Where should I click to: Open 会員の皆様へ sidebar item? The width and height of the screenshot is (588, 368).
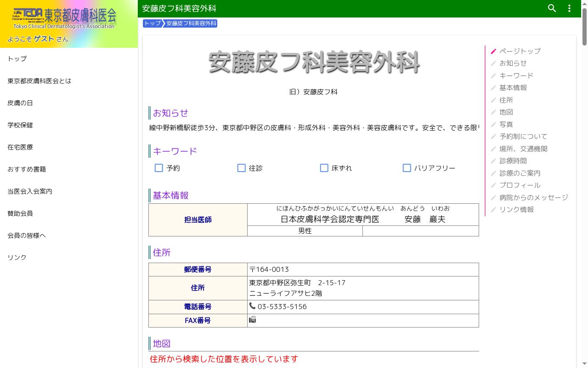[x=69, y=236]
